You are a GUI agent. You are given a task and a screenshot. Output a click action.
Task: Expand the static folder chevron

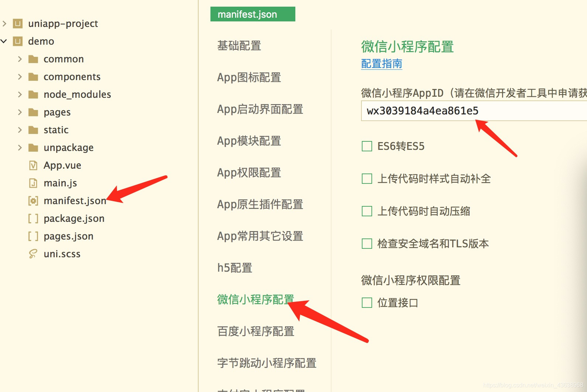(x=20, y=130)
